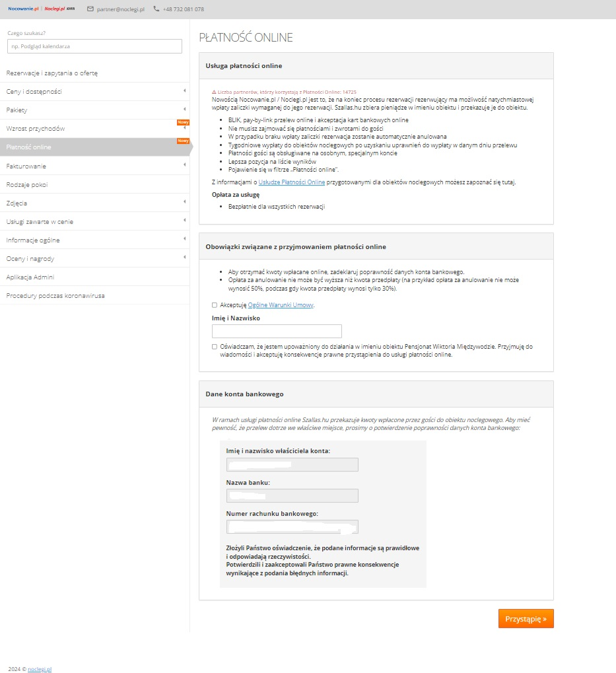This screenshot has height=673, width=616.
Task: Expand the Pakiety submenu arrow
Action: pyautogui.click(x=184, y=110)
